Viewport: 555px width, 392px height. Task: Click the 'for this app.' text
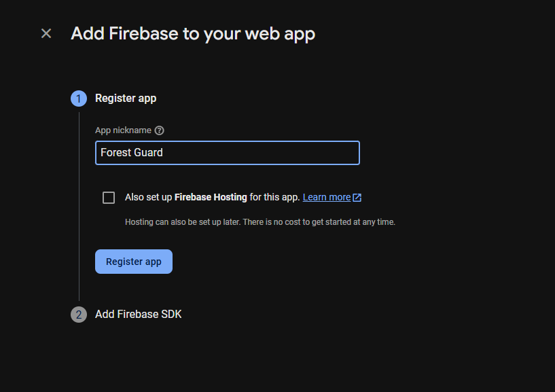(274, 198)
